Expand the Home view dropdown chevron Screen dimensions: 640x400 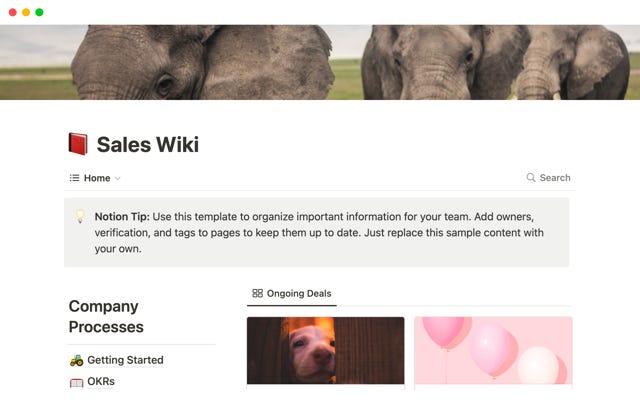pos(118,178)
